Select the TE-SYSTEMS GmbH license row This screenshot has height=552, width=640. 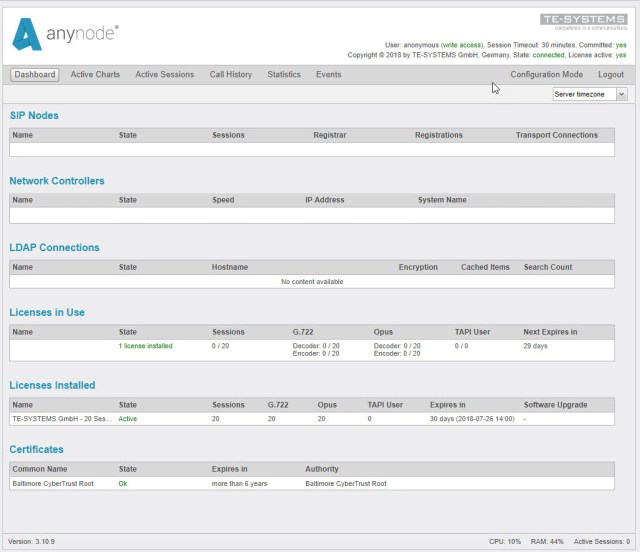[x=62, y=419]
